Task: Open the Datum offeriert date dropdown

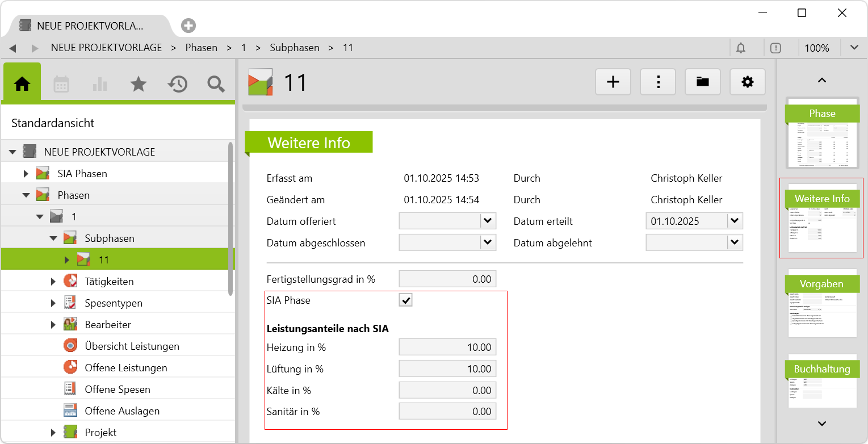Action: [488, 221]
